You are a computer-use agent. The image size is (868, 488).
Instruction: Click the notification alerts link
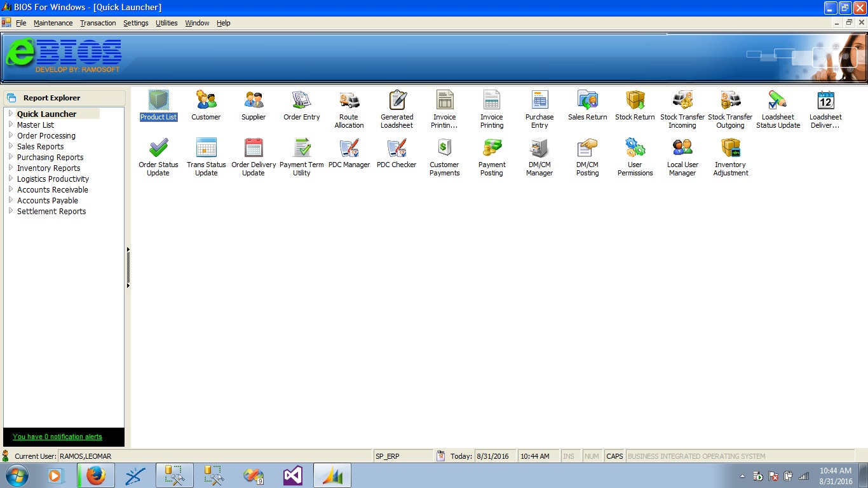[x=57, y=437]
